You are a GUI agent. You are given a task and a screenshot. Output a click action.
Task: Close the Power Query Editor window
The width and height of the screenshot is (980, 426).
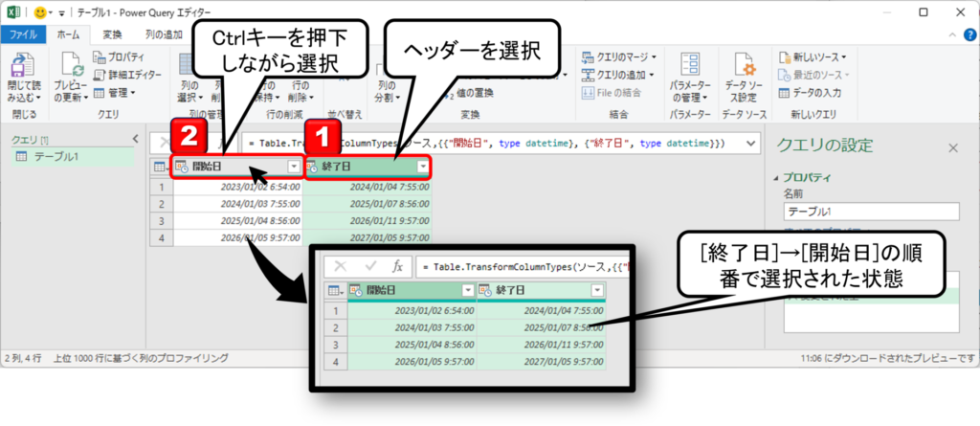tap(959, 12)
